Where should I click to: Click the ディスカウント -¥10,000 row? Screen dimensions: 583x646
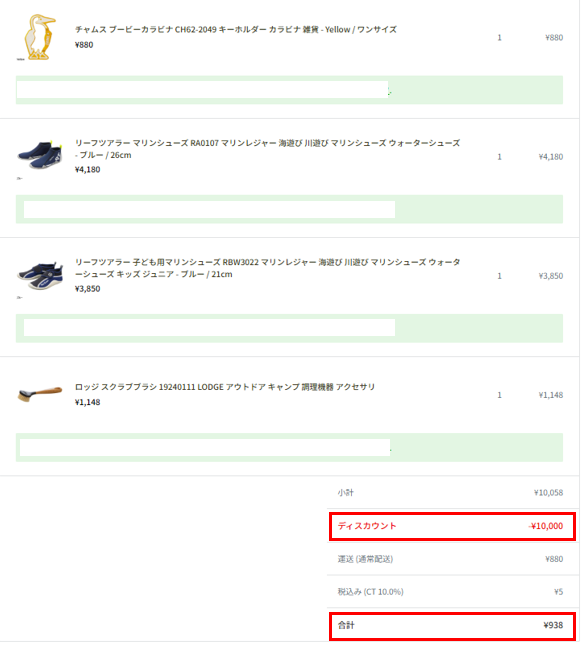click(x=452, y=526)
